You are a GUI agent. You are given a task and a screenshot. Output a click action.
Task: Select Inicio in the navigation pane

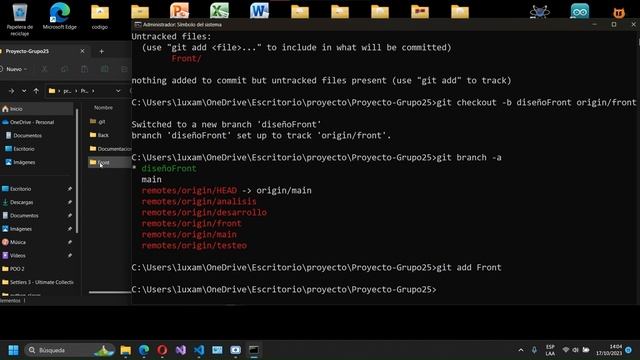37,109
